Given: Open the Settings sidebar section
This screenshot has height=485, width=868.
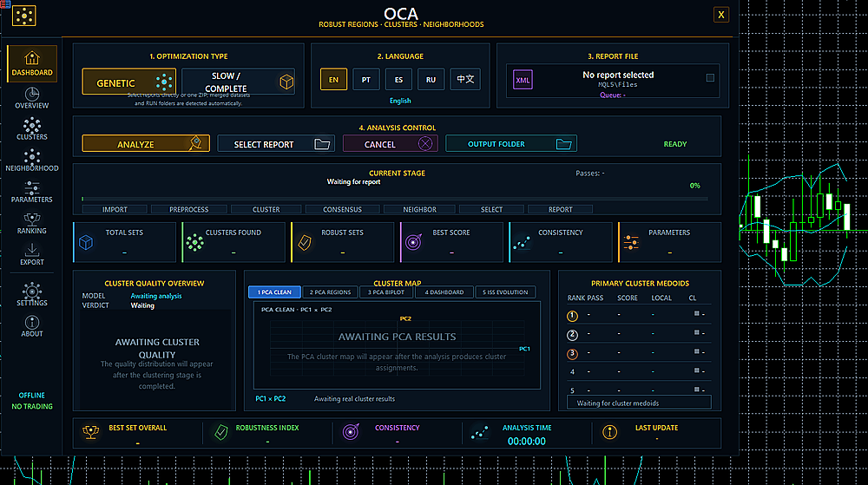Looking at the screenshot, I should pos(32,295).
